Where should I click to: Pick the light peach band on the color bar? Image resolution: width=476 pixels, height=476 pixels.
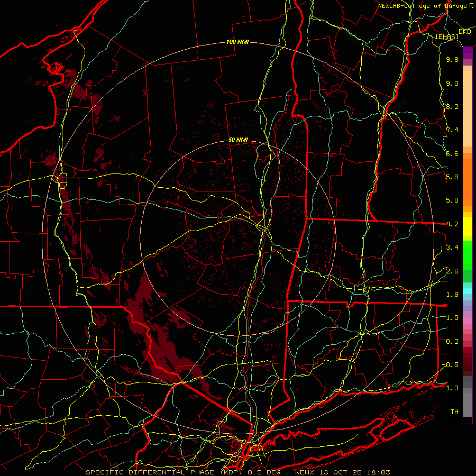[467, 109]
